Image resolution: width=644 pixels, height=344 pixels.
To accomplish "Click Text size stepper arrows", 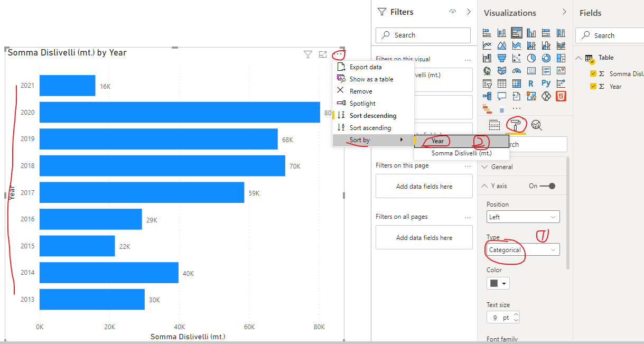I will pyautogui.click(x=517, y=318).
